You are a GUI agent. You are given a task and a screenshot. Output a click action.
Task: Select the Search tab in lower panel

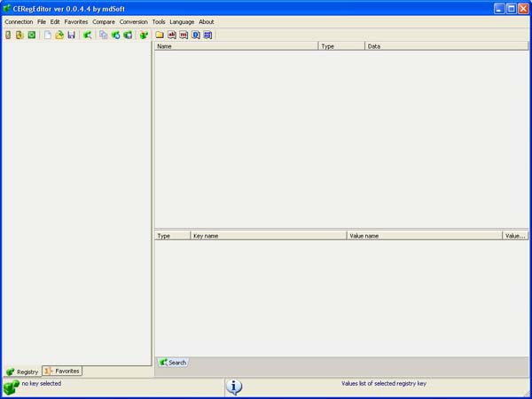[x=173, y=362]
